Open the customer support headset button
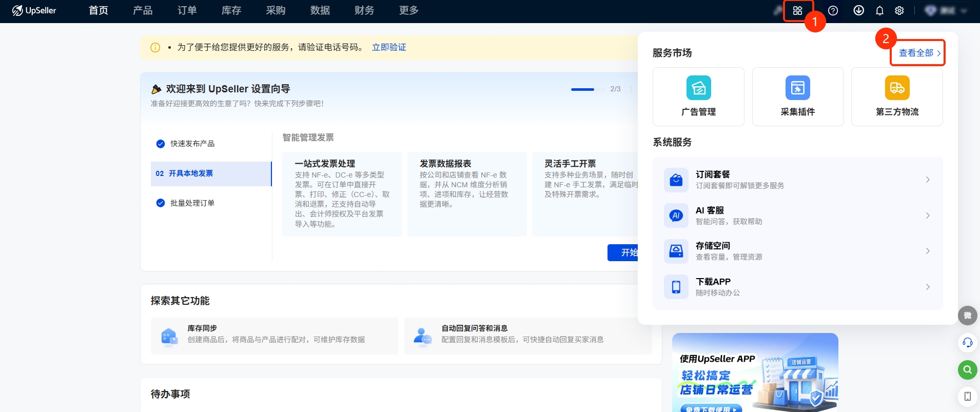This screenshot has height=412, width=980. (968, 343)
